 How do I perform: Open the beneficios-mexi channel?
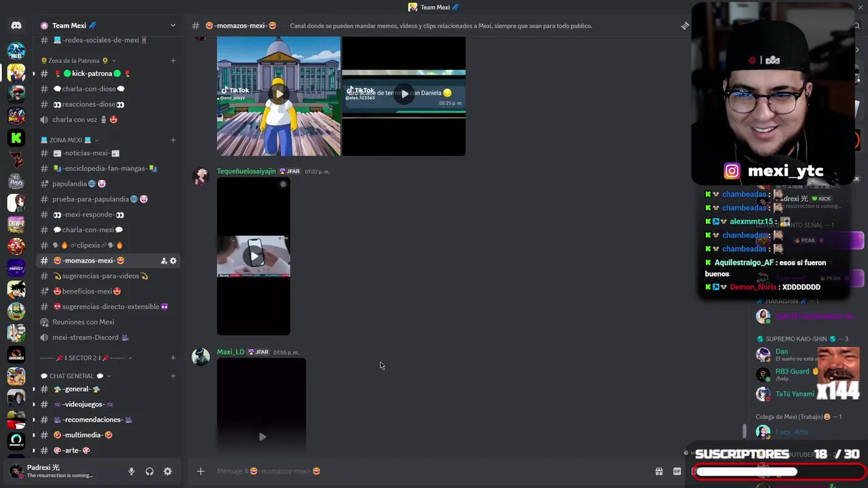(x=107, y=291)
